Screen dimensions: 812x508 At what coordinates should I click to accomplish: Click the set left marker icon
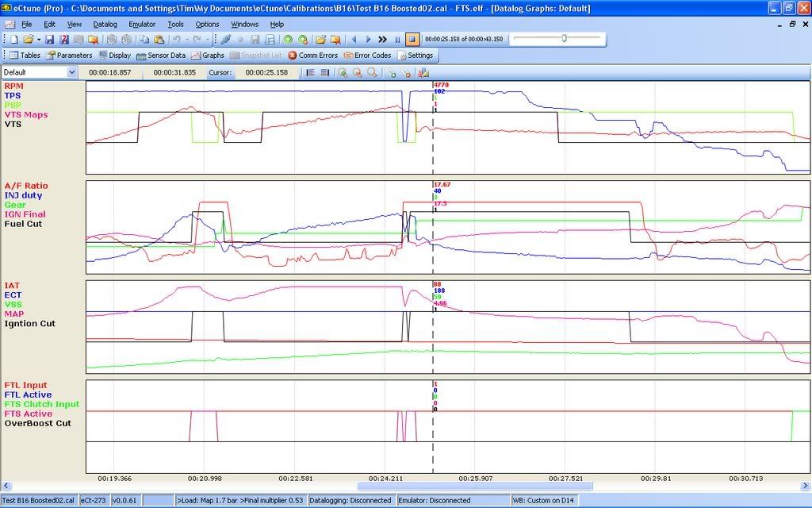310,72
